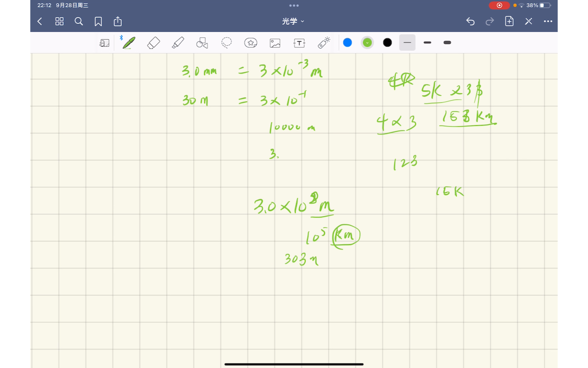
Task: Tap the screen recording indicator
Action: pyautogui.click(x=499, y=5)
